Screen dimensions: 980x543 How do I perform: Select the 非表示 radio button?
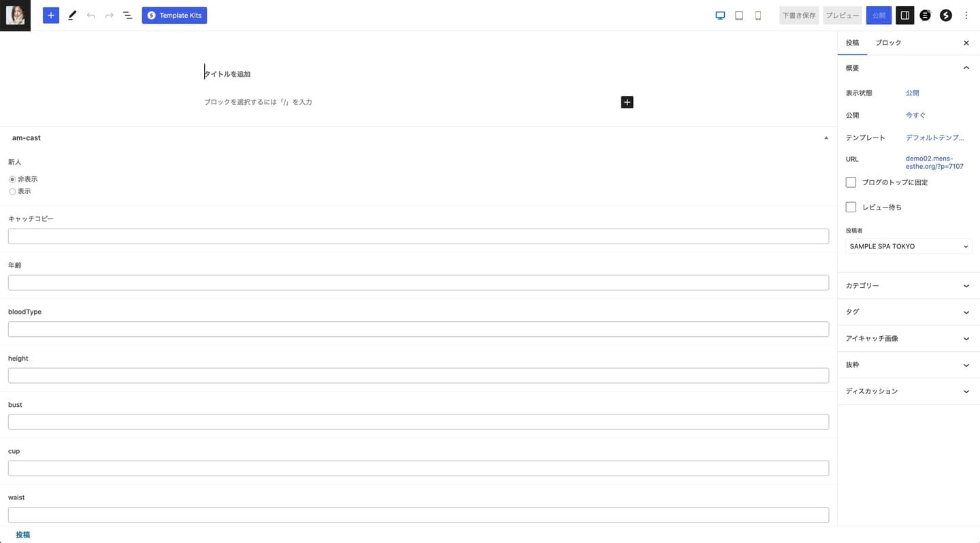point(12,180)
